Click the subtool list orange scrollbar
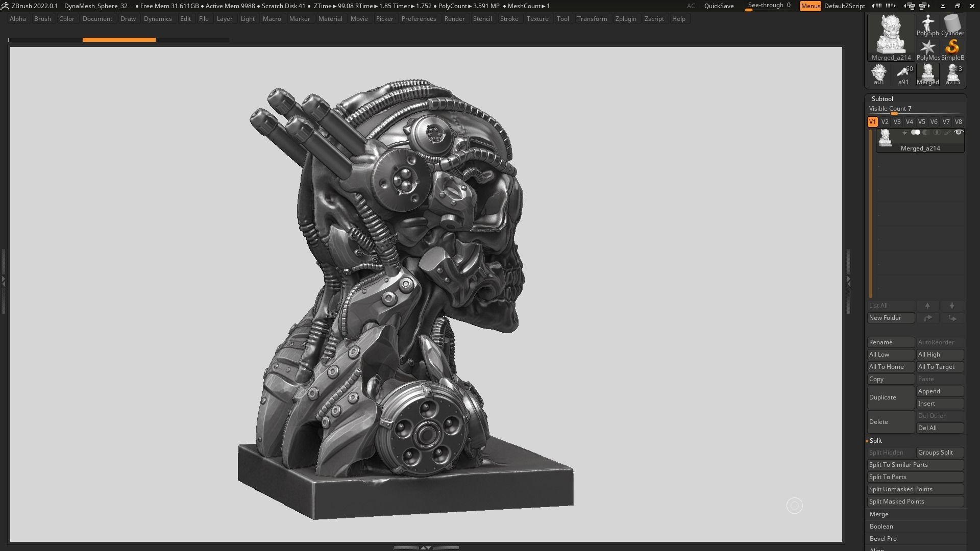The height and width of the screenshot is (551, 980). coord(871,214)
